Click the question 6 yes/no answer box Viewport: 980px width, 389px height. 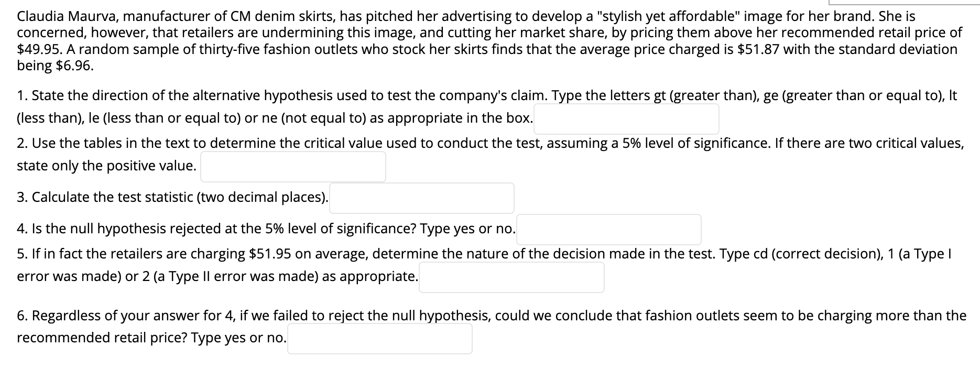click(380, 339)
